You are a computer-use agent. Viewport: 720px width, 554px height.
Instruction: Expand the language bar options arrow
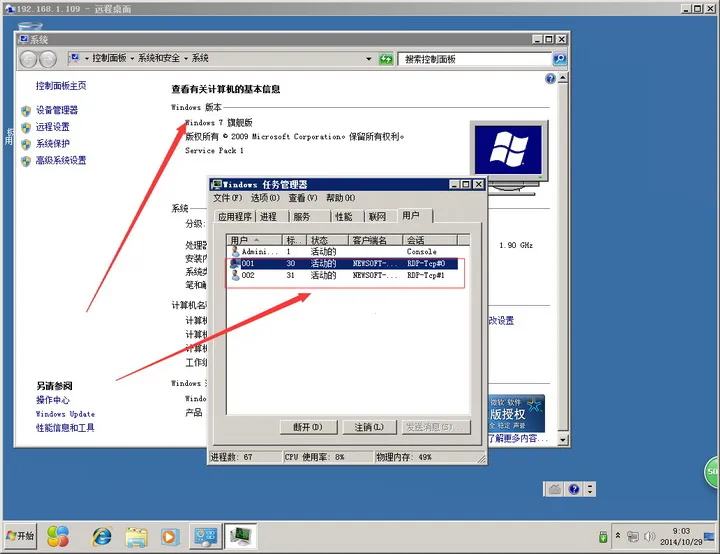coord(590,490)
